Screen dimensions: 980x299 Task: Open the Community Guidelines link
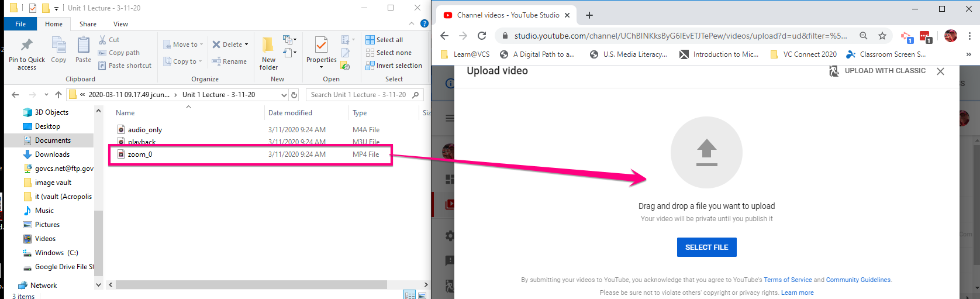(x=858, y=280)
